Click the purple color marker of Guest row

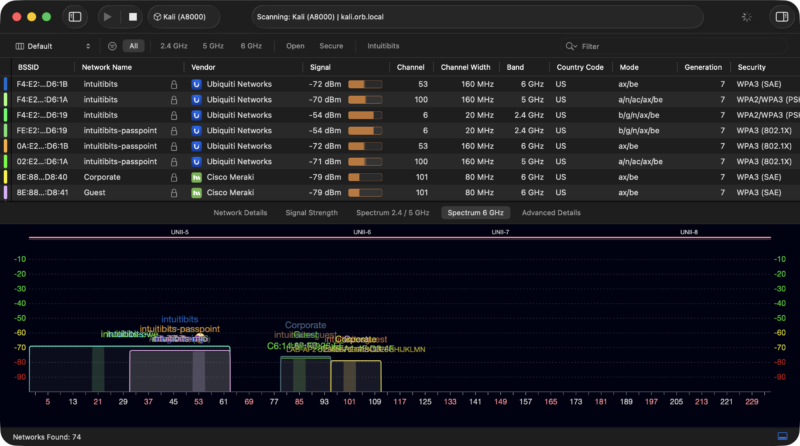tap(6, 192)
